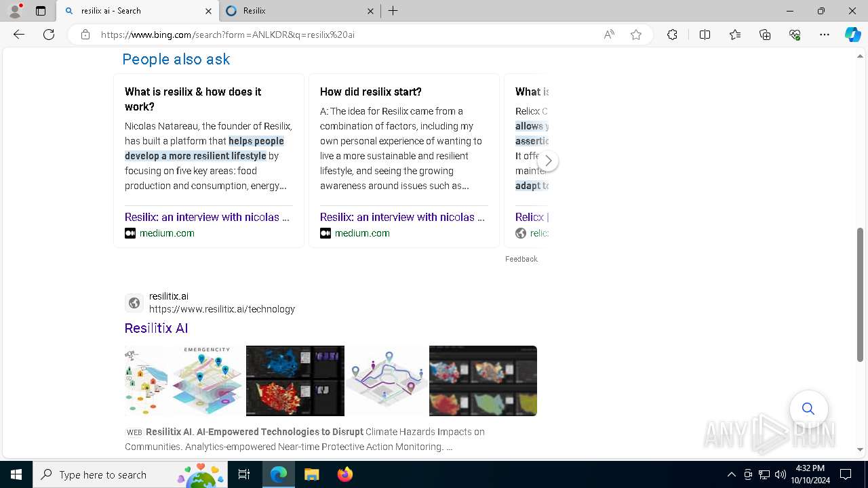Close the Resilix tab
The width and height of the screenshot is (868, 488).
370,11
